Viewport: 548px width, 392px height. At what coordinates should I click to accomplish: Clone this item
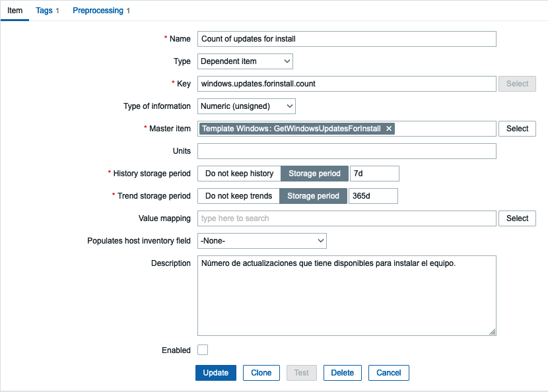[x=261, y=373]
